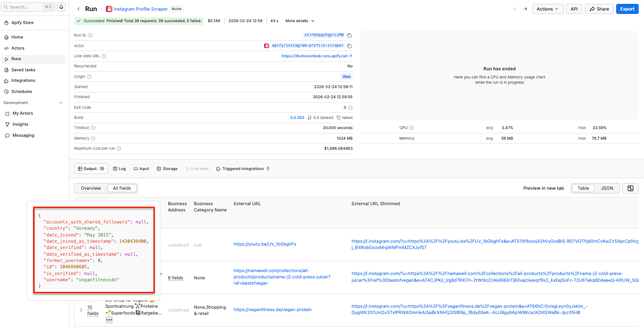Open the Storage tab
The image size is (644, 328).
pyautogui.click(x=167, y=169)
